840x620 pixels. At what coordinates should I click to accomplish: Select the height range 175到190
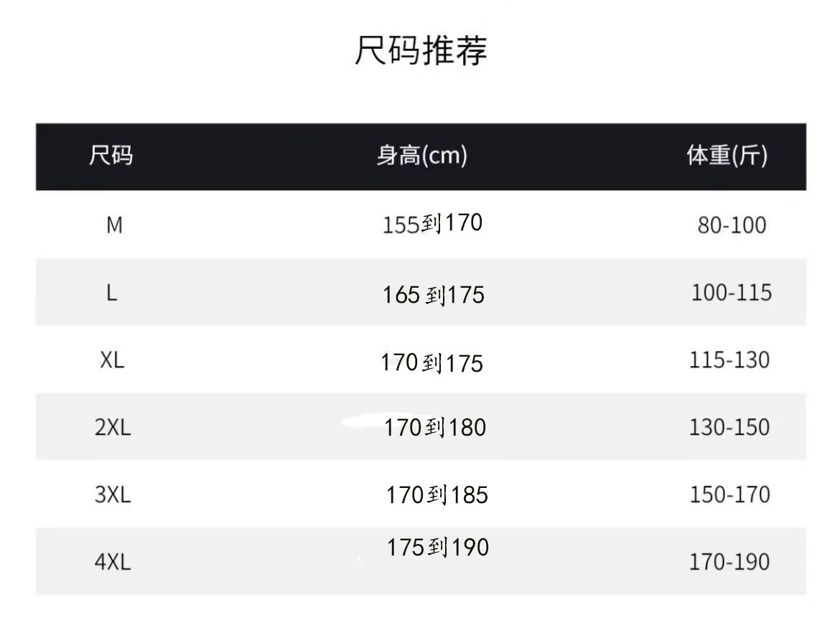click(438, 548)
